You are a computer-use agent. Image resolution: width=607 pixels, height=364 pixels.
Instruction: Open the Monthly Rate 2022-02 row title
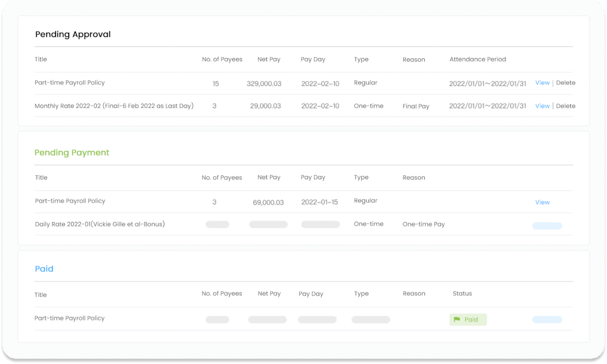pyautogui.click(x=114, y=106)
